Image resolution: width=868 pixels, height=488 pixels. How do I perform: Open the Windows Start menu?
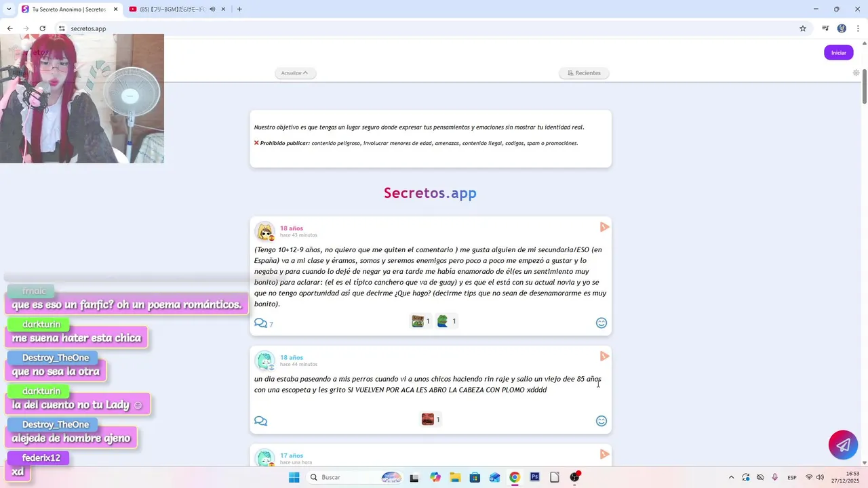point(294,477)
